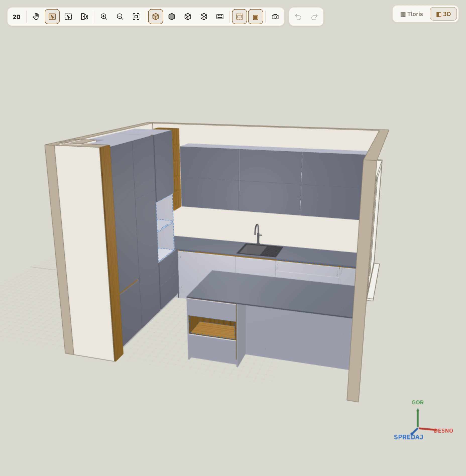Undo the last action

(298, 17)
